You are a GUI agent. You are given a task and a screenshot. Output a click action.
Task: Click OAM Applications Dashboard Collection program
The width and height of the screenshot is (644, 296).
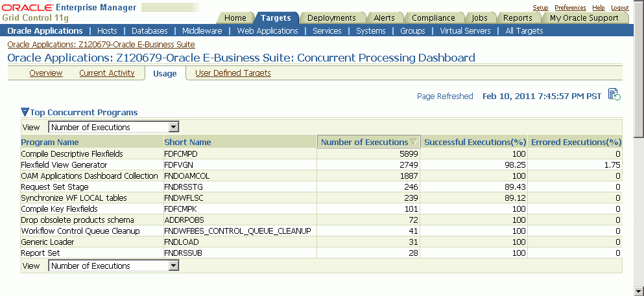[89, 176]
